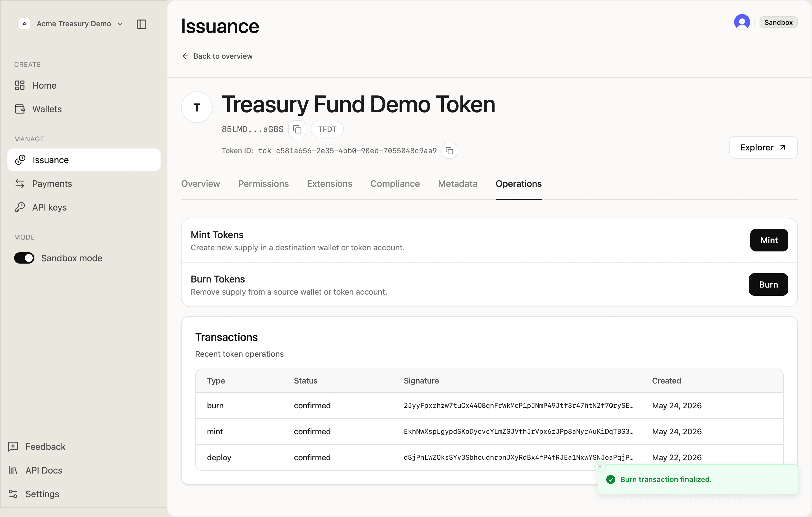This screenshot has height=517, width=812.
Task: Click the Home grid icon
Action: click(19, 86)
